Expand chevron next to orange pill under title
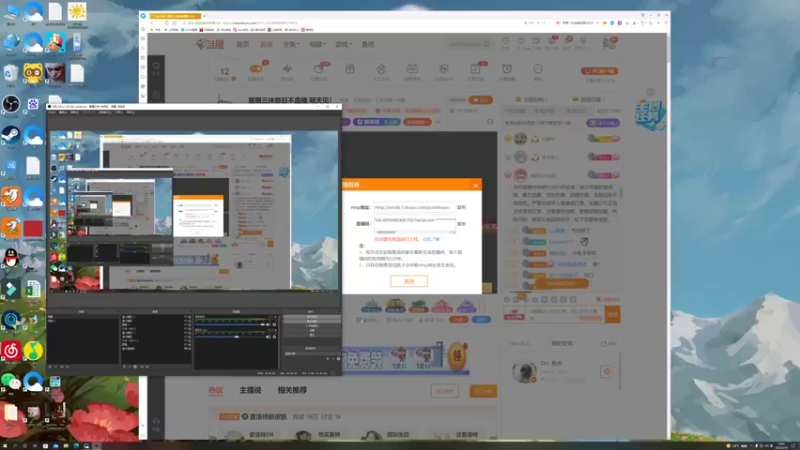This screenshot has height=450, width=800. point(437,122)
